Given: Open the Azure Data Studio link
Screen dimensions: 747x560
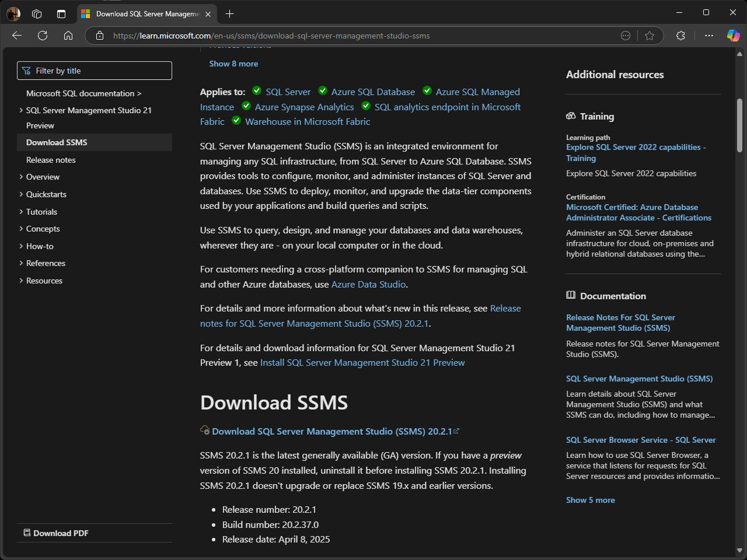Looking at the screenshot, I should (368, 284).
